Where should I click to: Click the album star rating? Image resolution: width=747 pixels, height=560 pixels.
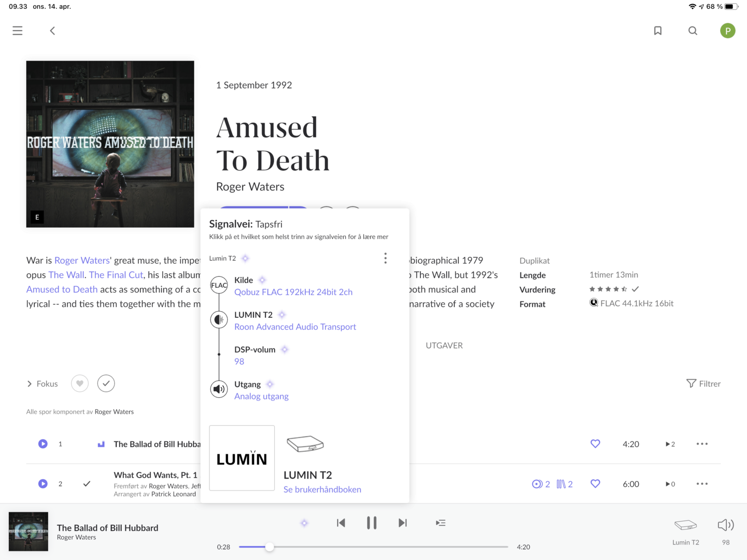(608, 289)
